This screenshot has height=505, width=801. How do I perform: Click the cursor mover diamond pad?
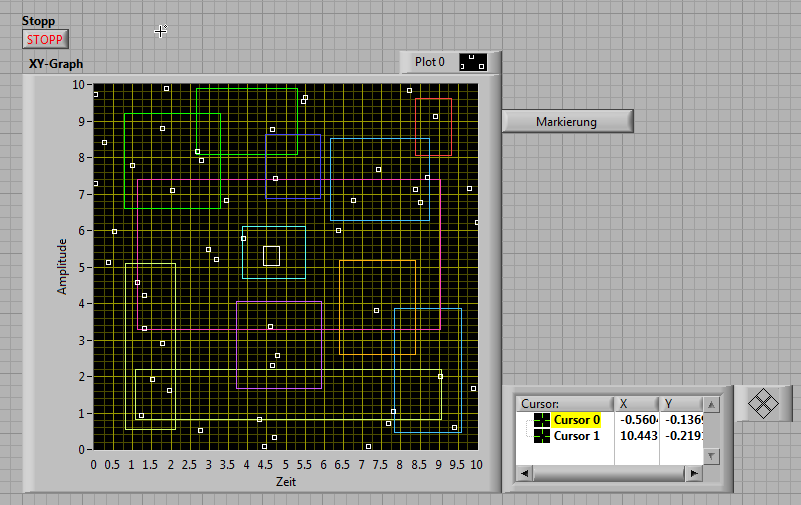coord(763,403)
